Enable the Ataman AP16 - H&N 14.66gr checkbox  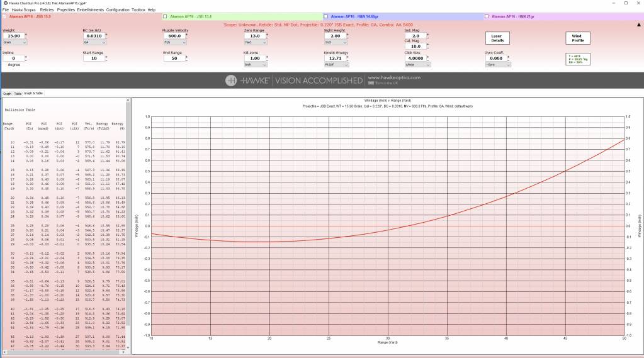[x=325, y=16]
